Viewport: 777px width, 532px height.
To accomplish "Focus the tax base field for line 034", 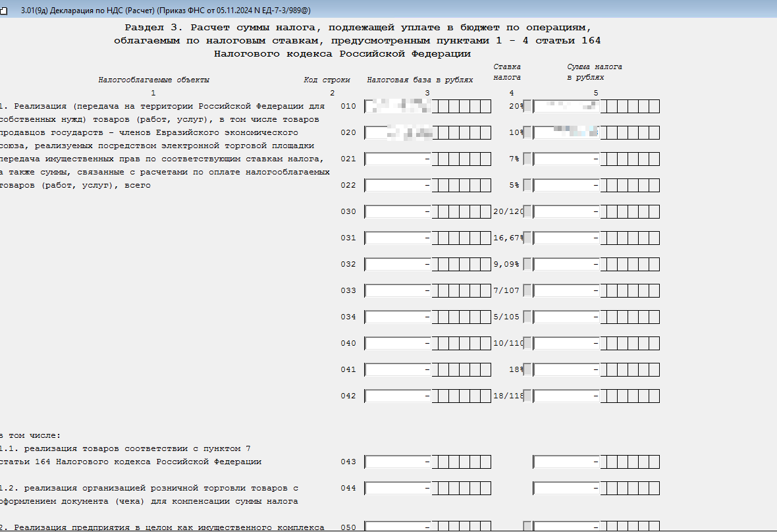I will coord(398,317).
